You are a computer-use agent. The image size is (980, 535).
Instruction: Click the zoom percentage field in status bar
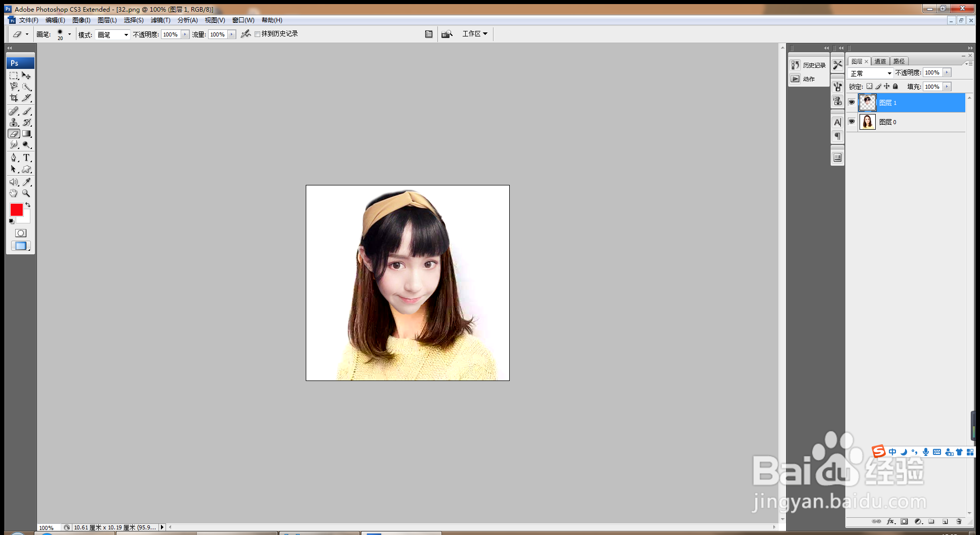(x=49, y=527)
